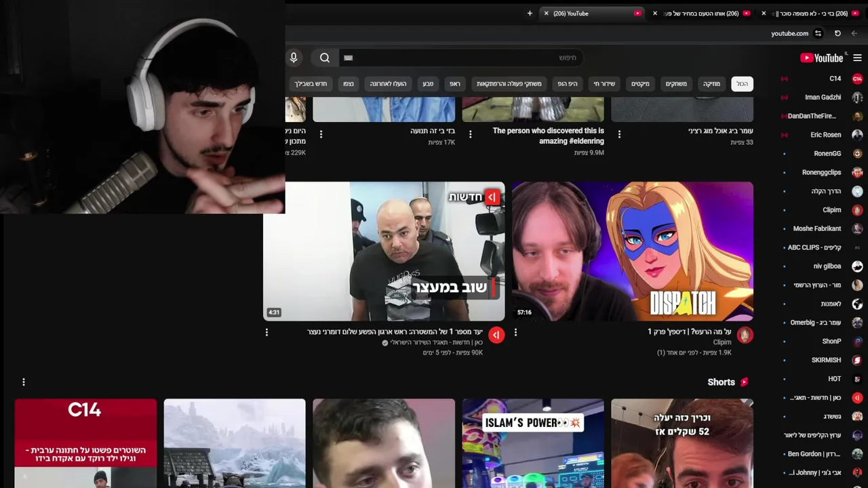868x488 pixels.
Task: Click the Dispatch video title על מה הרעש
Action: tap(690, 331)
